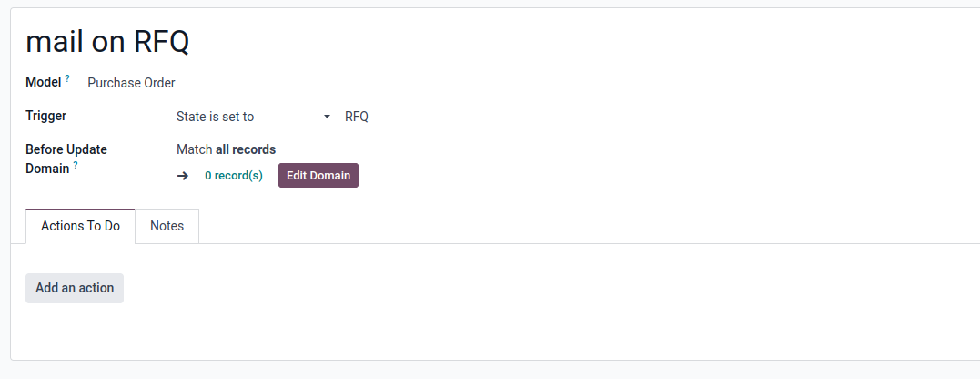The height and width of the screenshot is (379, 980).
Task: Change the RFQ state value
Action: (x=357, y=117)
